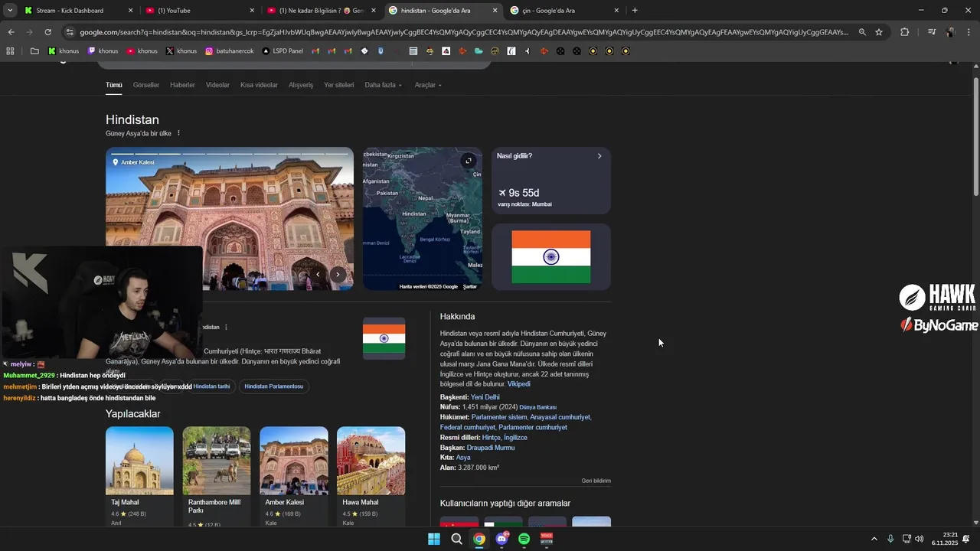Open the Dünya Bankası source link

538,407
